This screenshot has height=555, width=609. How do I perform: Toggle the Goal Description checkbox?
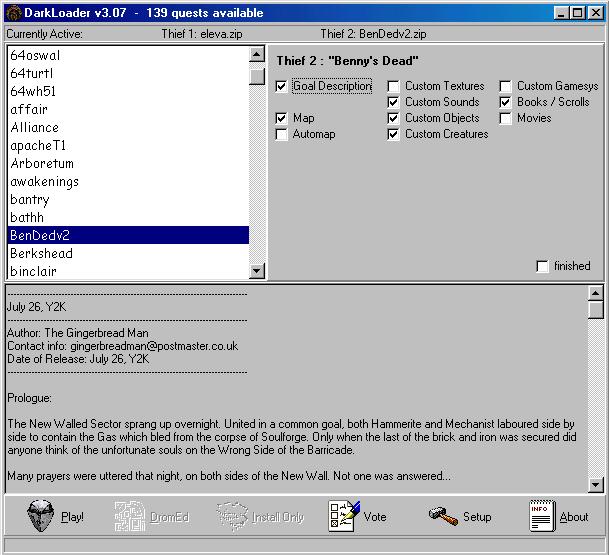[x=281, y=86]
